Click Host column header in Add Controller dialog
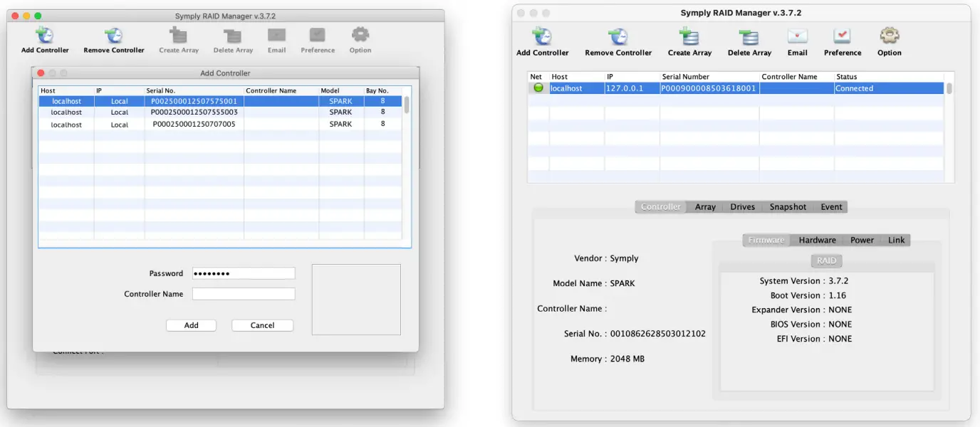This screenshot has width=980, height=427. 66,91
